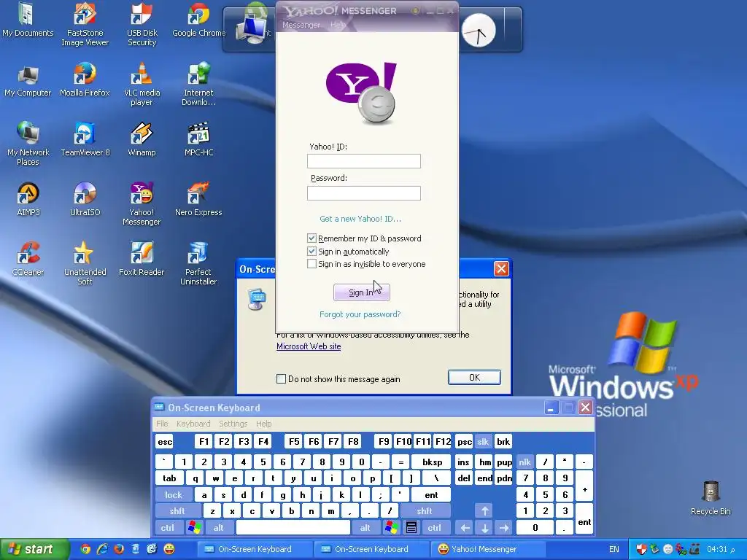
Task: Click the Windows start button
Action: (34, 549)
